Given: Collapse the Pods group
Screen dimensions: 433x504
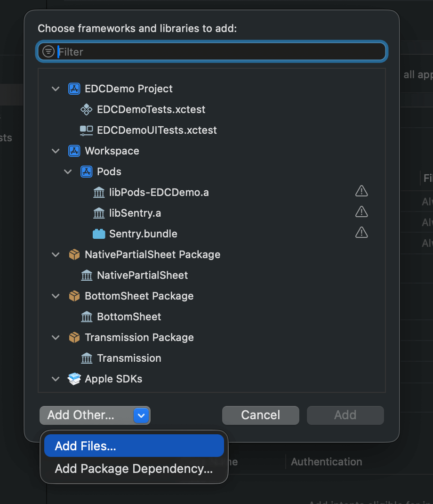Looking at the screenshot, I should [x=68, y=171].
